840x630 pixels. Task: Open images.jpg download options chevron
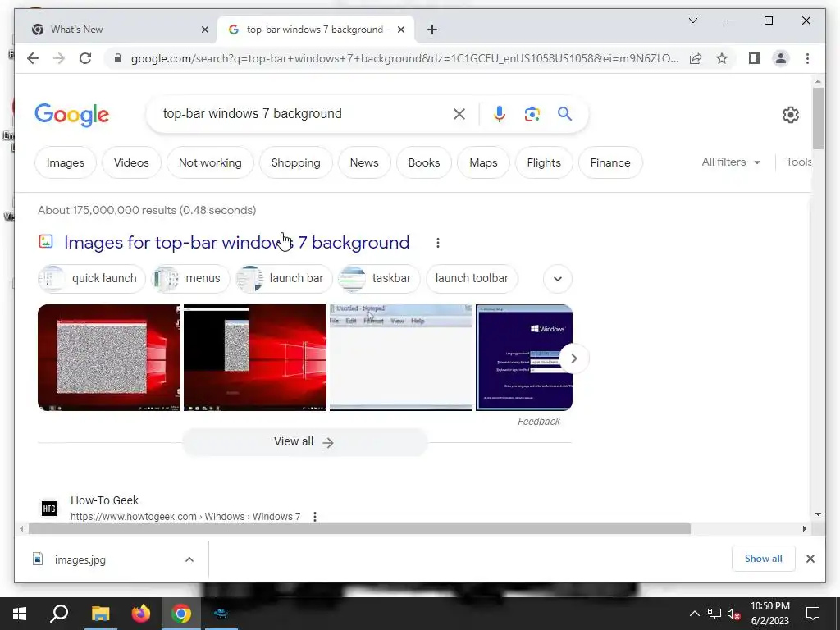click(189, 559)
